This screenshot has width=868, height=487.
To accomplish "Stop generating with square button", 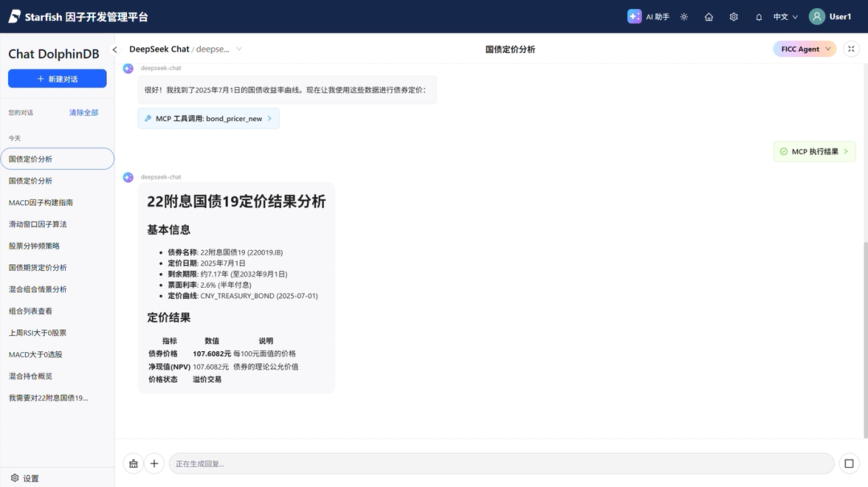I will coord(850,463).
